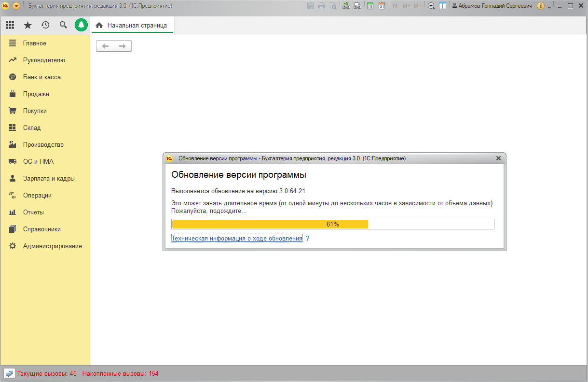The height and width of the screenshot is (382, 588).
Task: Open notifications bell icon
Action: (x=81, y=25)
